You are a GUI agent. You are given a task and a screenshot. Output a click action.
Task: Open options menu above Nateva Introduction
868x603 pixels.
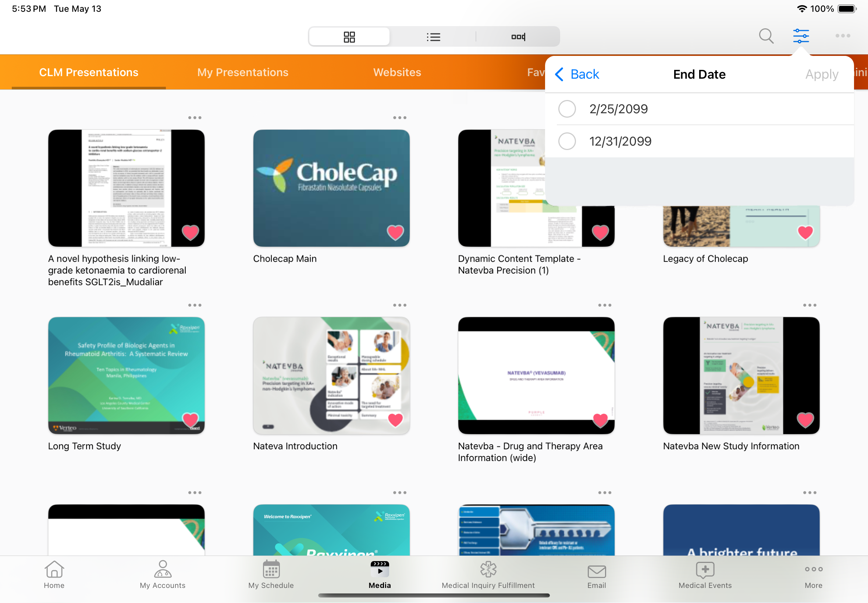(x=399, y=305)
